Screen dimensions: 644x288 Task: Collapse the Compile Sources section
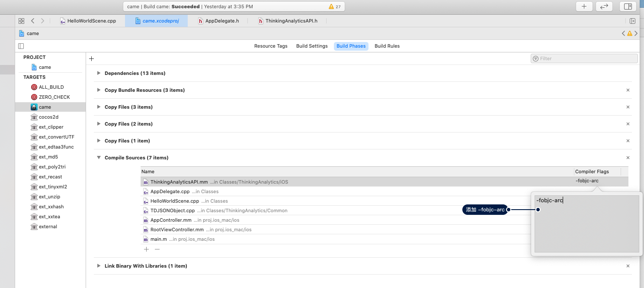tap(99, 158)
